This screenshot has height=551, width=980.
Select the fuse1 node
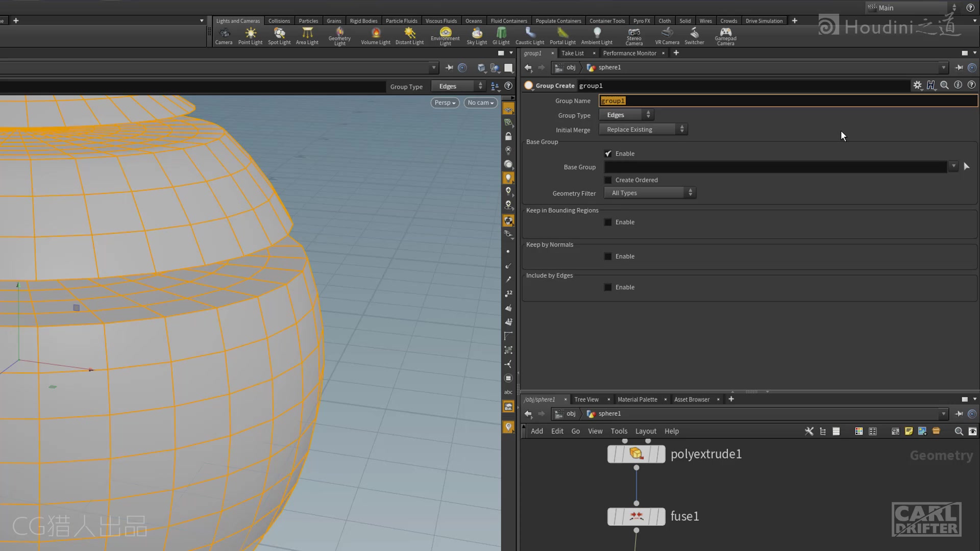tap(636, 516)
